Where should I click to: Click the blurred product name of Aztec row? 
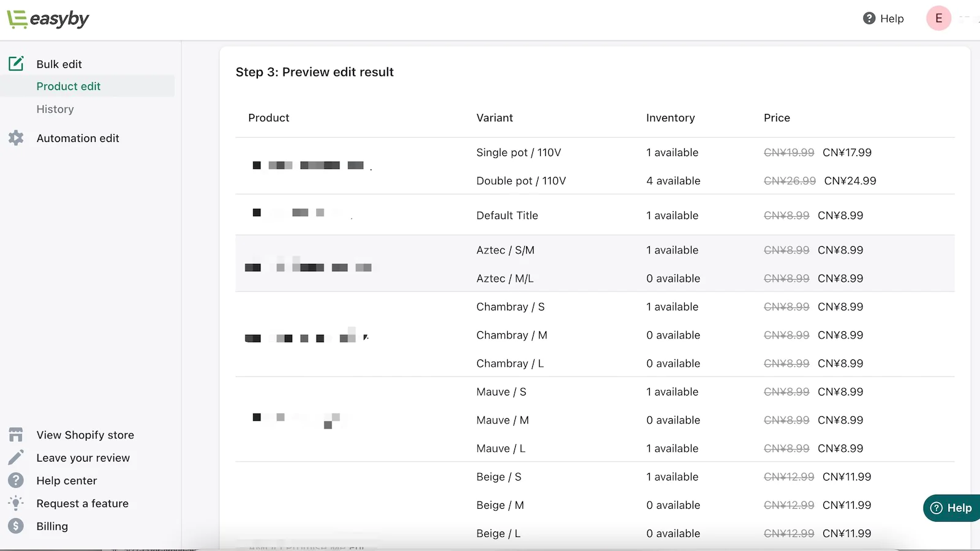pyautogui.click(x=308, y=265)
